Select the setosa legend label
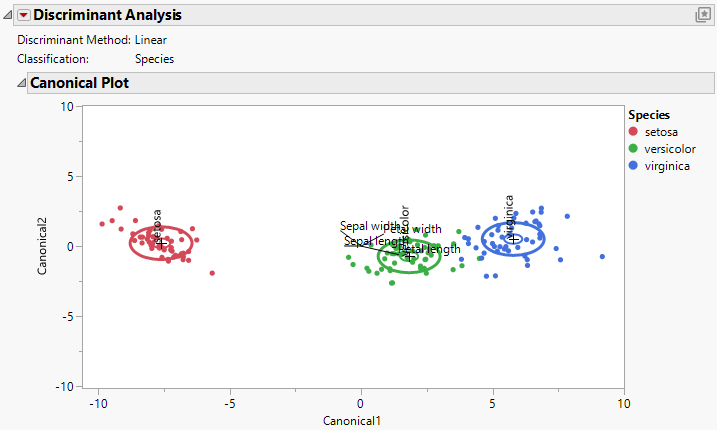Screen dimensions: 717x430 tap(661, 132)
